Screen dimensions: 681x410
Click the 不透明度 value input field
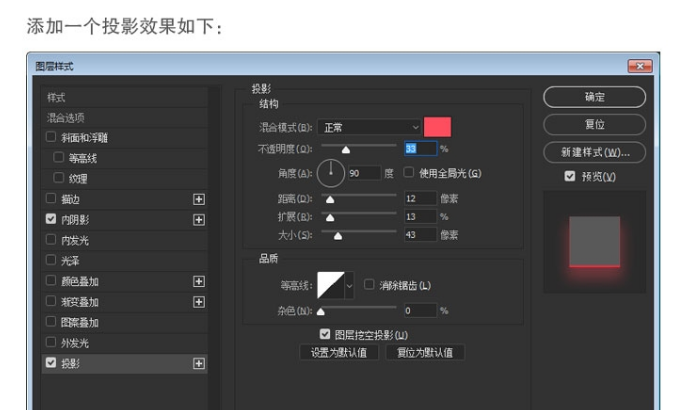coord(420,149)
